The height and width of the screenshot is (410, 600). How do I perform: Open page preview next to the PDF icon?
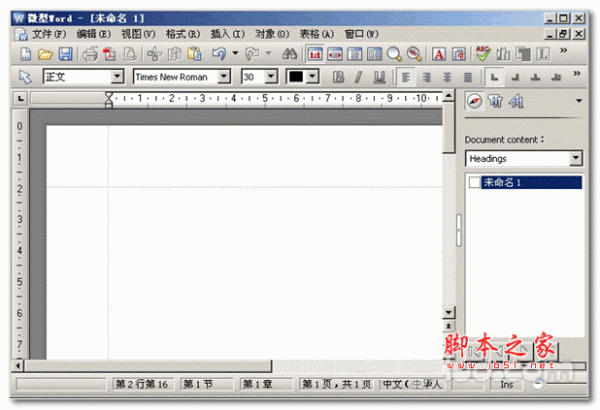click(x=130, y=54)
